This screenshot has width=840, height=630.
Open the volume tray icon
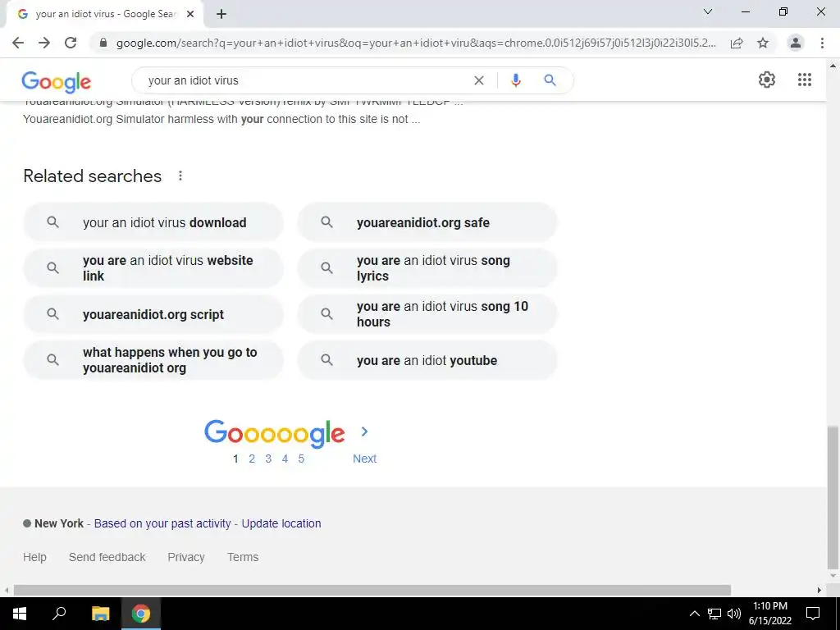(x=734, y=614)
